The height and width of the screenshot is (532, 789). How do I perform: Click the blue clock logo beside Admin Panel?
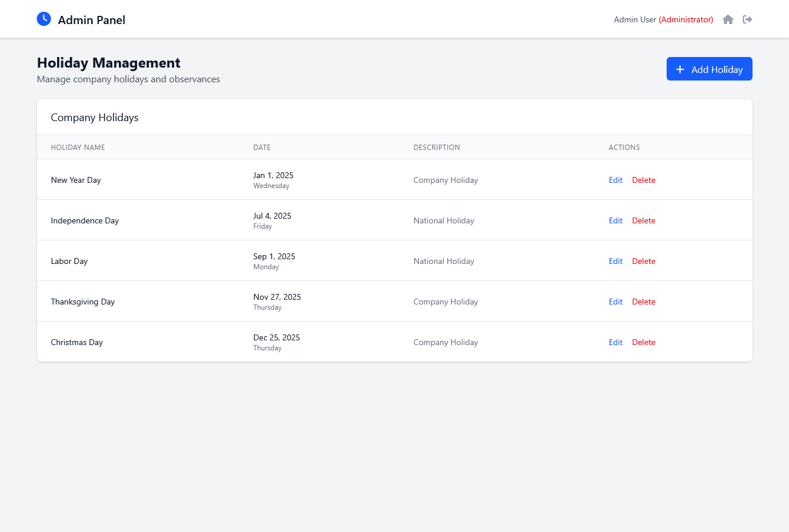tap(44, 19)
